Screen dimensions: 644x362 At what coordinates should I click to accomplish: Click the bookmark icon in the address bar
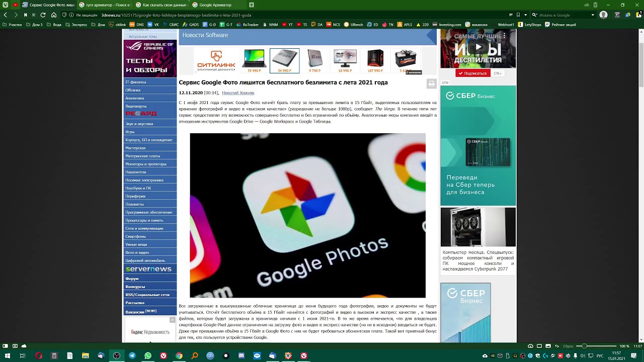(x=518, y=15)
